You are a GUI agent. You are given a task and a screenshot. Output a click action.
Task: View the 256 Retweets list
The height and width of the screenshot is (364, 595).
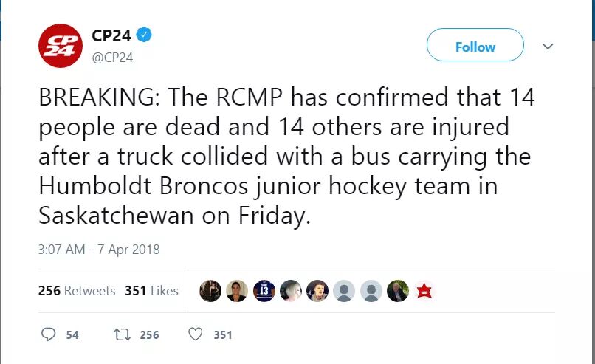77,291
